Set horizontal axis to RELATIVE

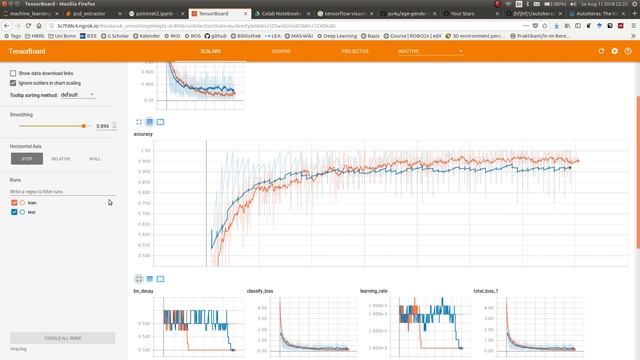point(61,159)
